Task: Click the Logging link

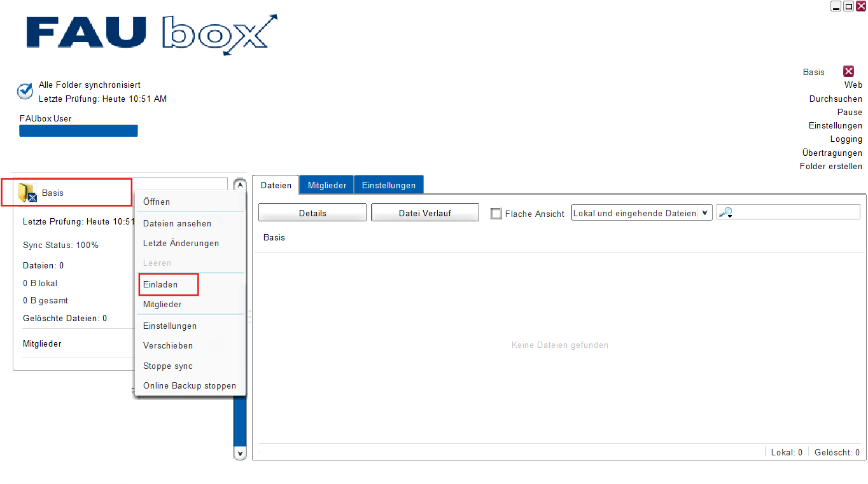Action: pos(846,139)
